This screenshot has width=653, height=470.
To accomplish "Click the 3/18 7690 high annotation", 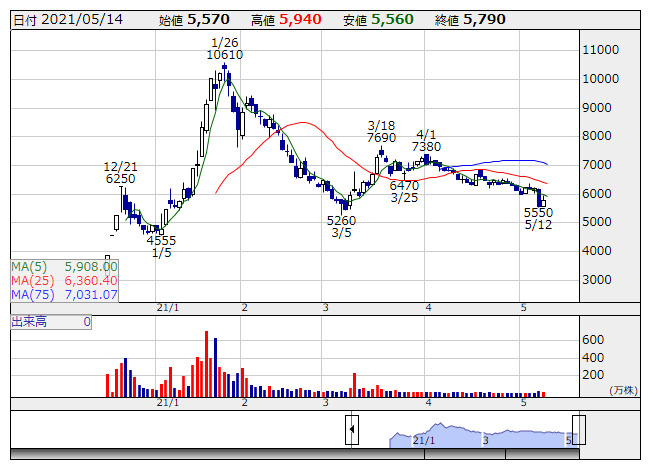I will click(382, 132).
